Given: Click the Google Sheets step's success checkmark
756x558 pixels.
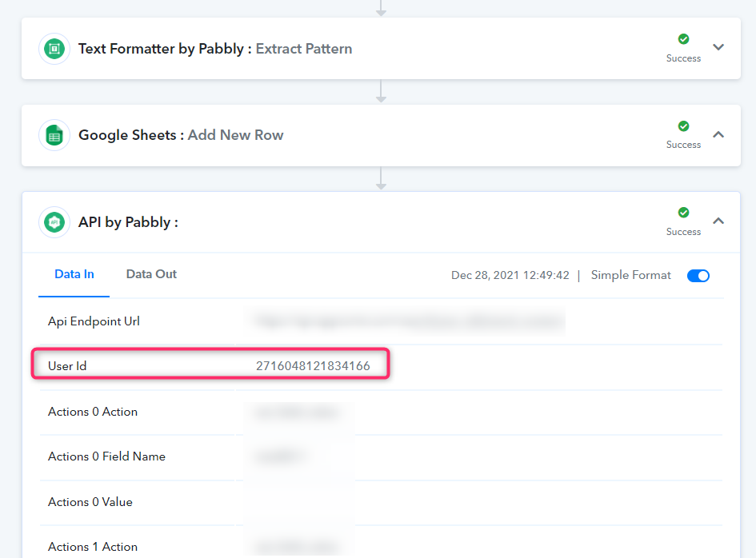Looking at the screenshot, I should [x=683, y=126].
